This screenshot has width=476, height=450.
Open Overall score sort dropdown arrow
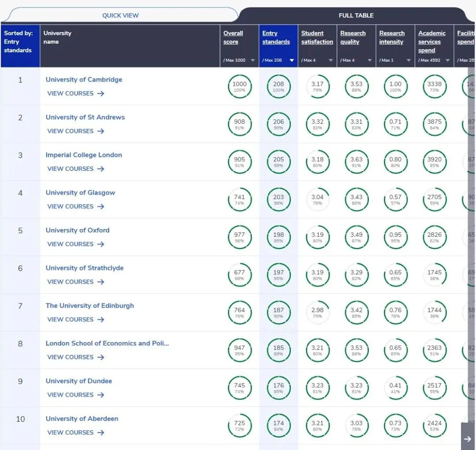coord(253,60)
